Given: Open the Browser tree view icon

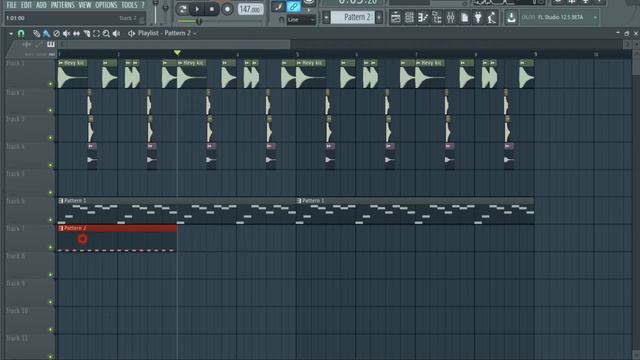Looking at the screenshot, I should pos(437,18).
